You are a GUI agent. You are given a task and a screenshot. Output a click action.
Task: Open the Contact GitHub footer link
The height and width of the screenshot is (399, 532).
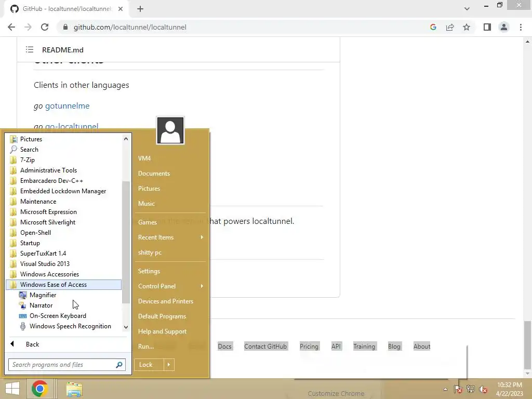click(265, 347)
